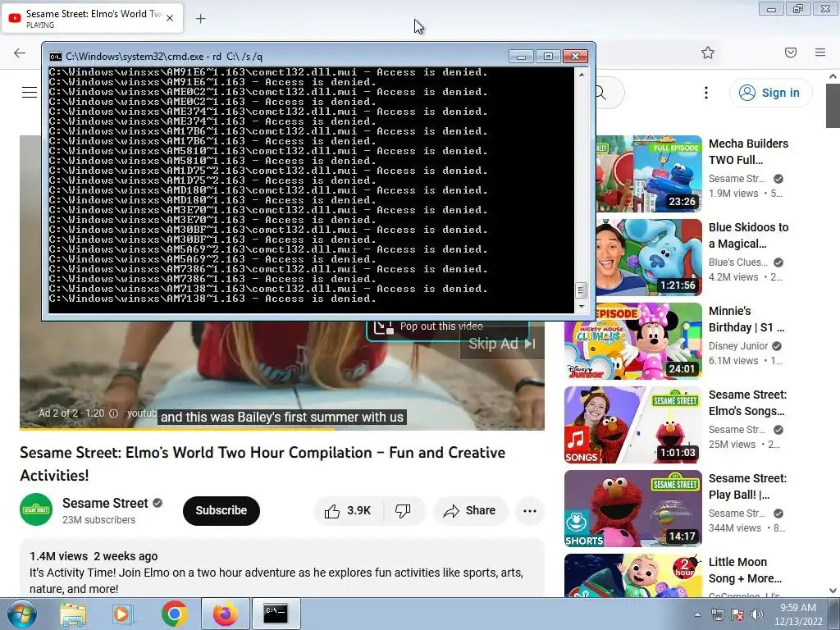Expand the video description box
Viewport: 840px width, 630px height.
pos(282,569)
